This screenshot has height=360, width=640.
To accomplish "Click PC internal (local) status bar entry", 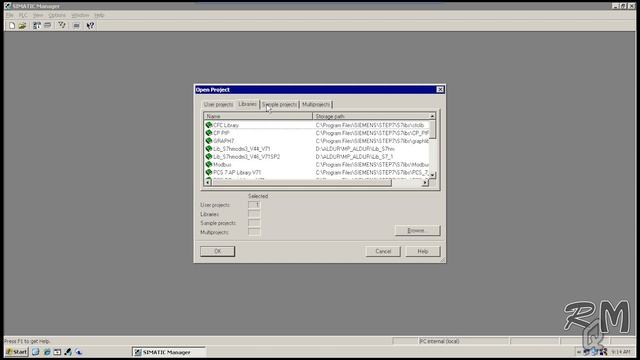I will [439, 341].
